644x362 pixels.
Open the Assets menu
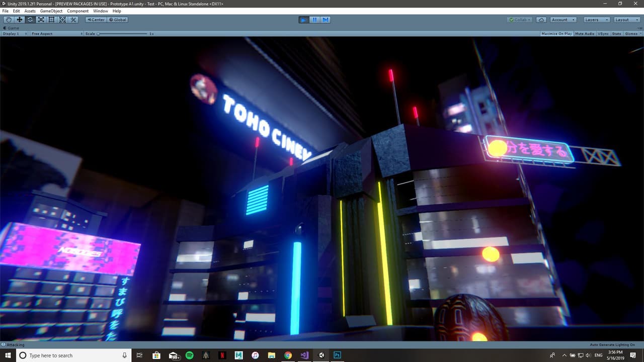(x=30, y=11)
